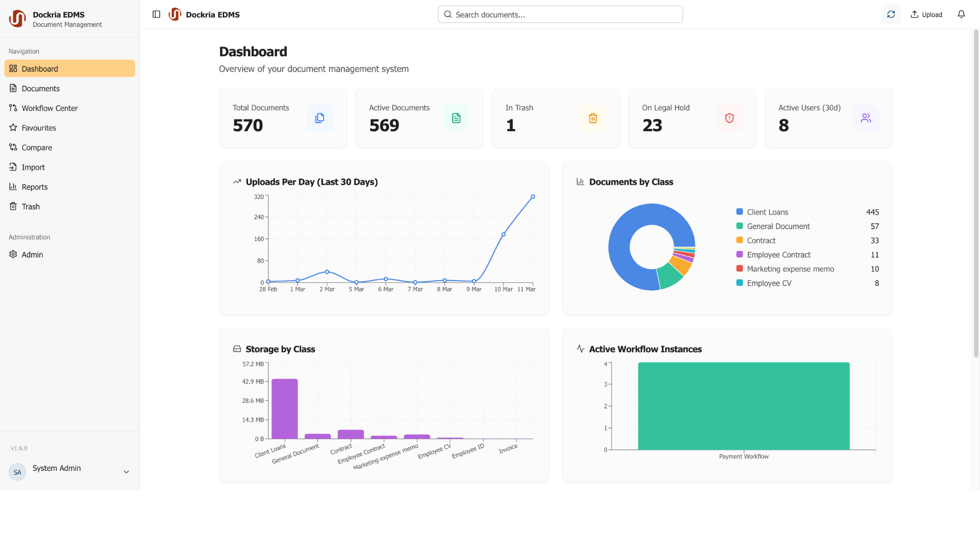Go to Favourites in the sidebar
This screenshot has height=551, width=980.
39,128
